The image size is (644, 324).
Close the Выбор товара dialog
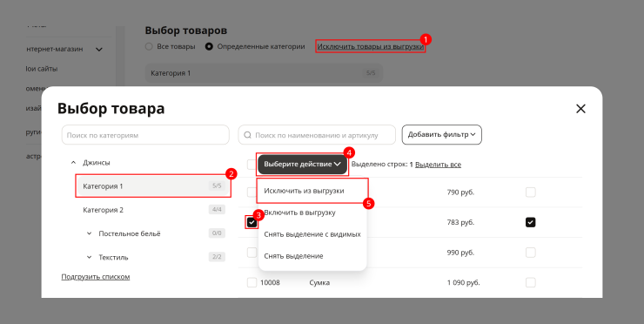(580, 109)
